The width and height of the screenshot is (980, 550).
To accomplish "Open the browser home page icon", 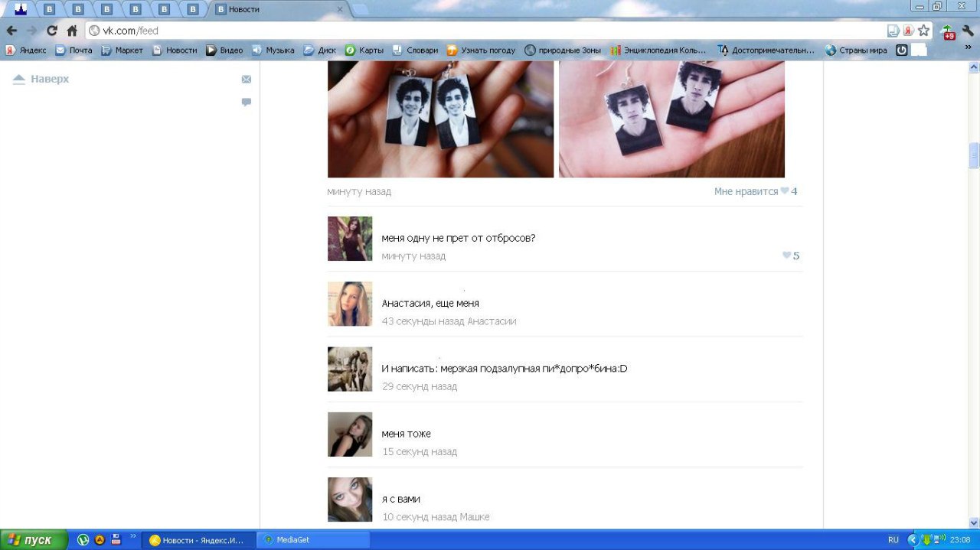I will (72, 31).
